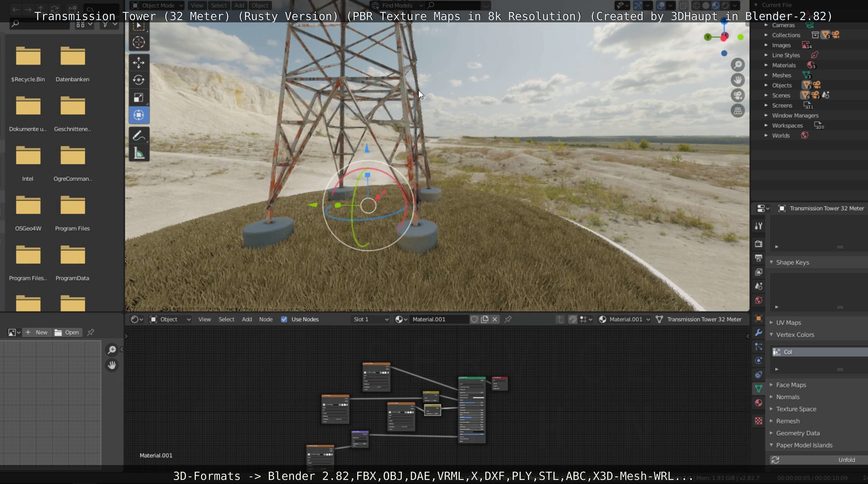Open the Slot 1 dropdown

370,319
